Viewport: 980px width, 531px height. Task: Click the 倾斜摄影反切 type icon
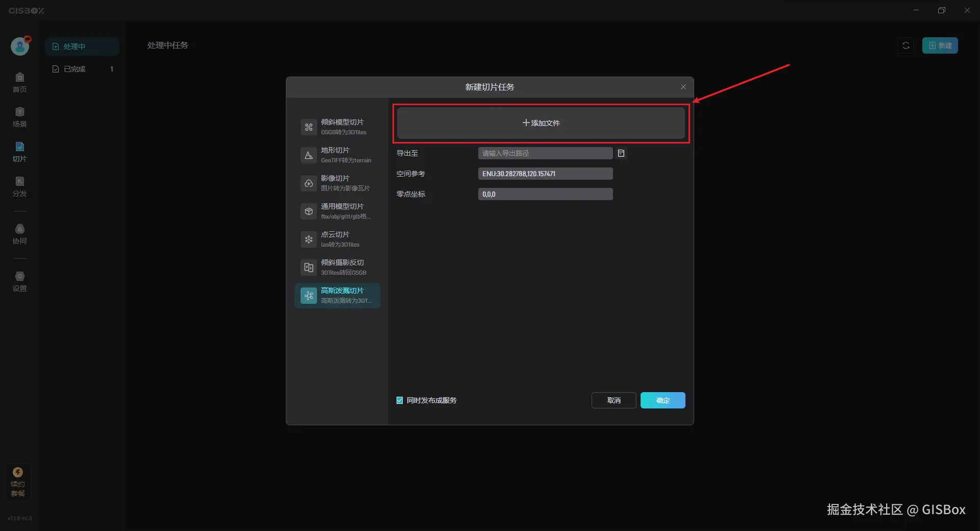[x=308, y=268]
